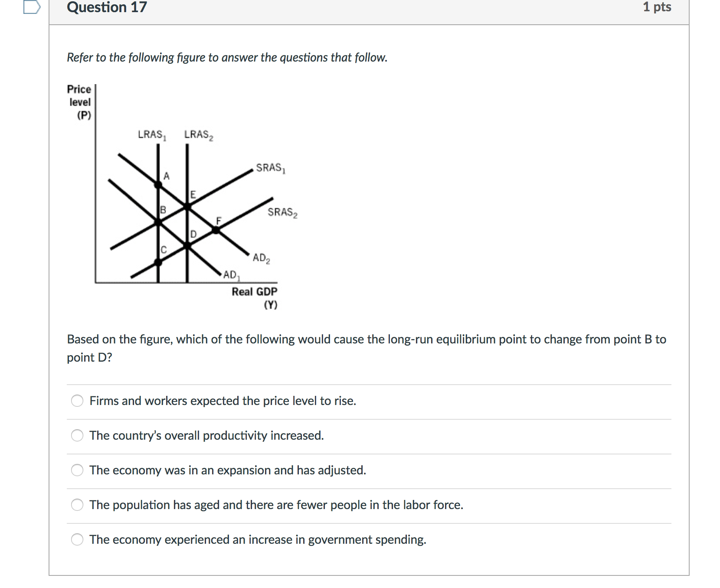720x588 pixels.
Task: Click the "Question 17" heading
Action: (x=107, y=7)
